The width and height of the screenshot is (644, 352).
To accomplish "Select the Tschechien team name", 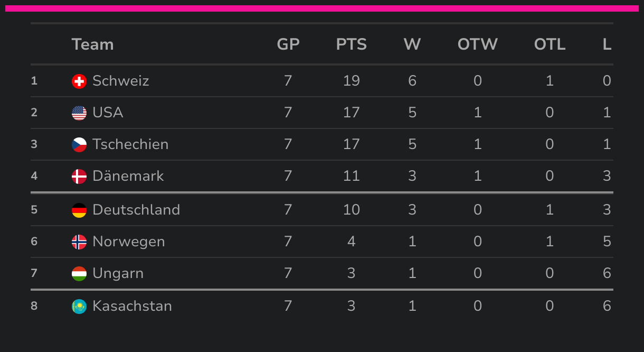I will 130,144.
